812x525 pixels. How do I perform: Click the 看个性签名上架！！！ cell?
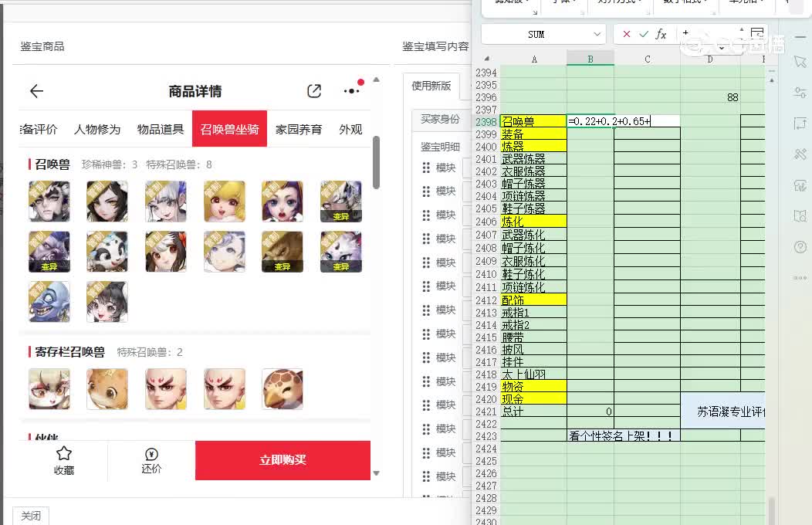click(624, 436)
